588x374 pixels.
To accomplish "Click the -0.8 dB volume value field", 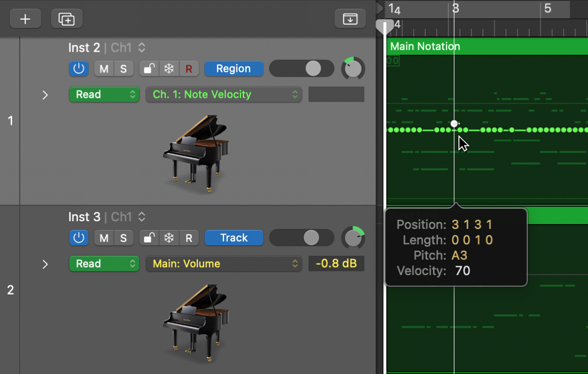I will click(336, 263).
